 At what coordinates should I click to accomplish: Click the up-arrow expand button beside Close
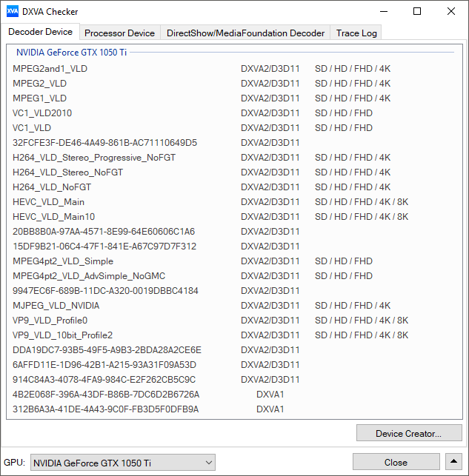click(x=454, y=462)
